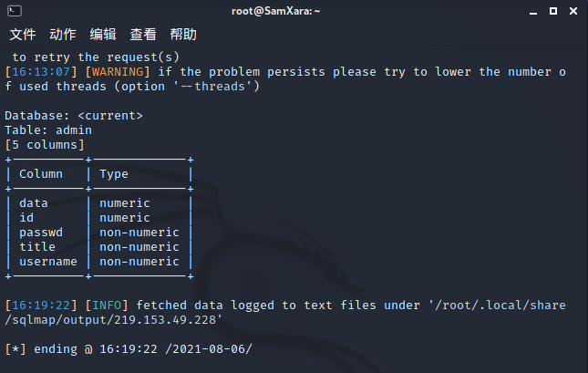This screenshot has width=588, height=373.
Task: Close the root@SamXara terminal window
Action: pyautogui.click(x=573, y=11)
